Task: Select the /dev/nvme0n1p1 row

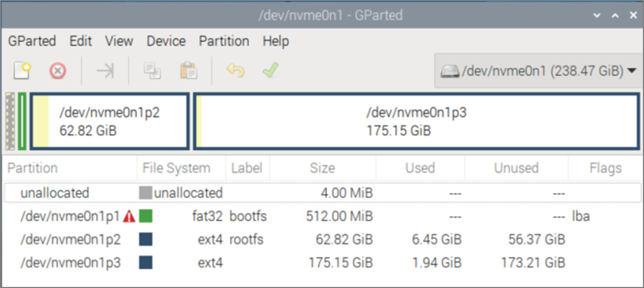Action: tap(323, 216)
